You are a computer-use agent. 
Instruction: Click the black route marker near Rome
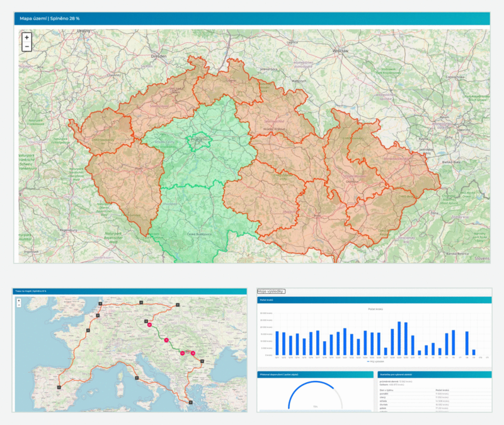pos(137,378)
